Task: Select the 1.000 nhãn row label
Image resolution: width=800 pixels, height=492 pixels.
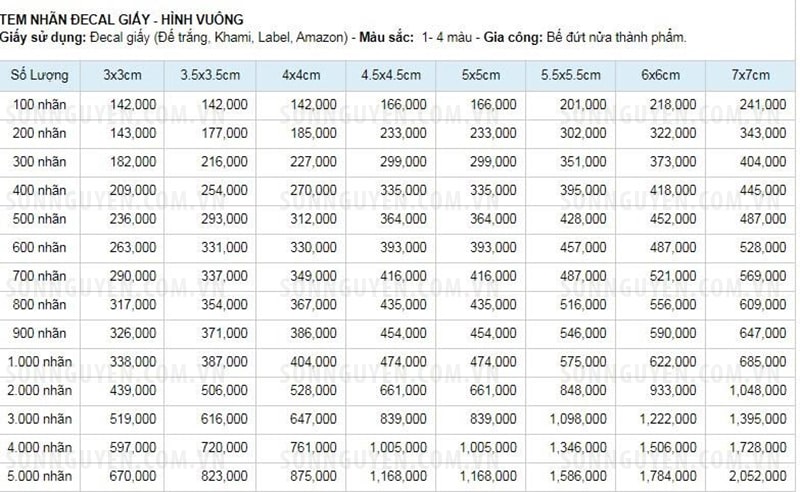Action: [x=40, y=362]
